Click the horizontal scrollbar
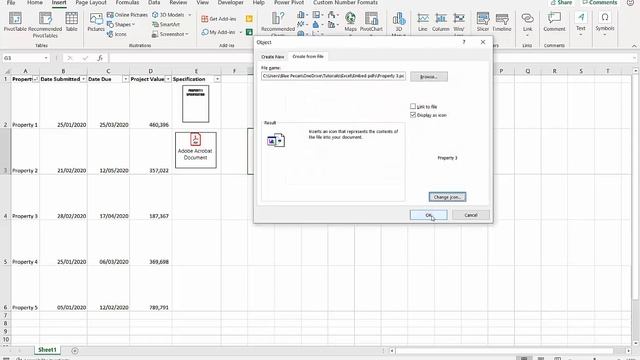The image size is (640, 360). 504,351
